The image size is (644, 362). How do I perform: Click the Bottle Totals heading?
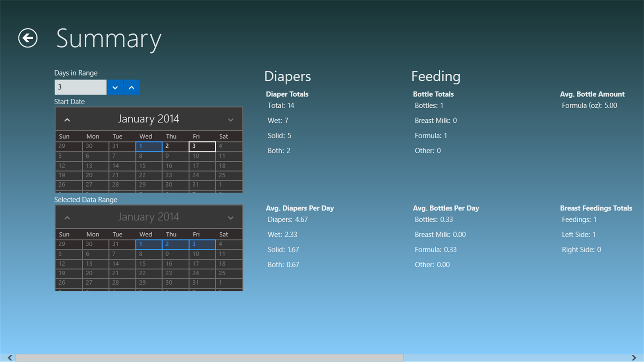tap(433, 94)
